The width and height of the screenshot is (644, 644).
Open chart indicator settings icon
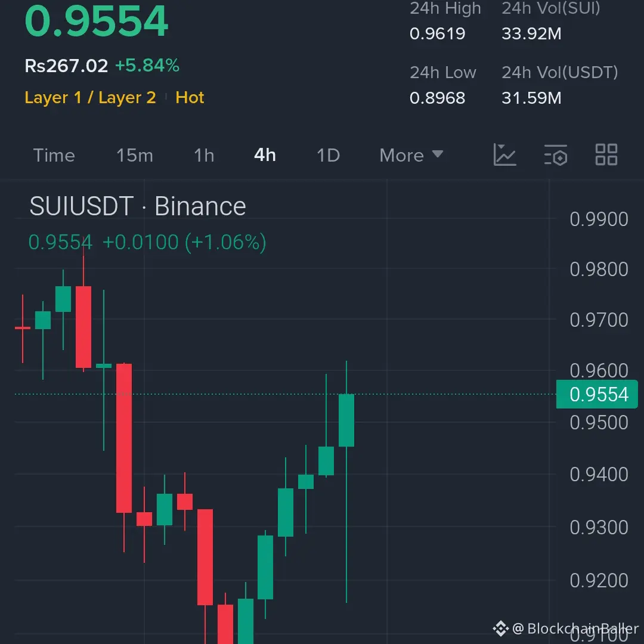pyautogui.click(x=555, y=155)
